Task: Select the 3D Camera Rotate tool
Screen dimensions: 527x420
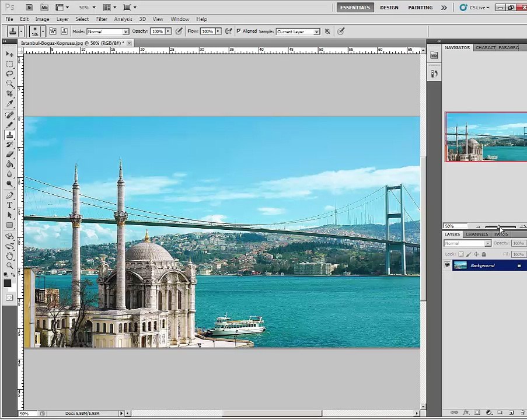Action: tap(9, 247)
